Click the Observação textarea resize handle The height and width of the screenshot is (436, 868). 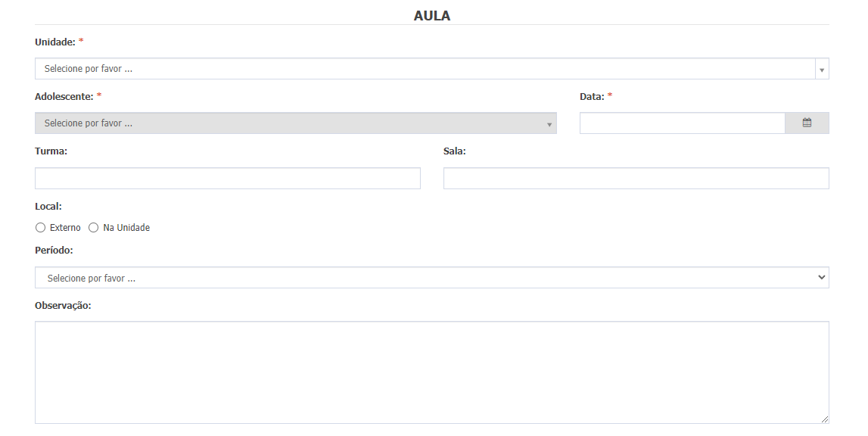(824, 419)
